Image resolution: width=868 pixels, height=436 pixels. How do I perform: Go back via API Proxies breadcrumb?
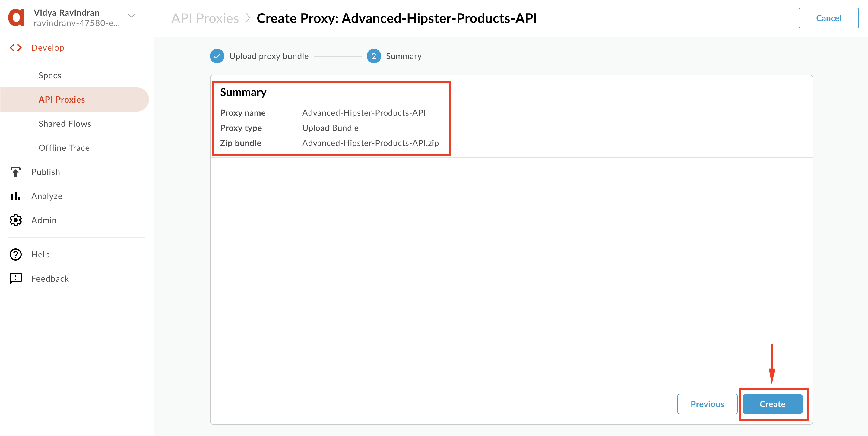point(205,18)
